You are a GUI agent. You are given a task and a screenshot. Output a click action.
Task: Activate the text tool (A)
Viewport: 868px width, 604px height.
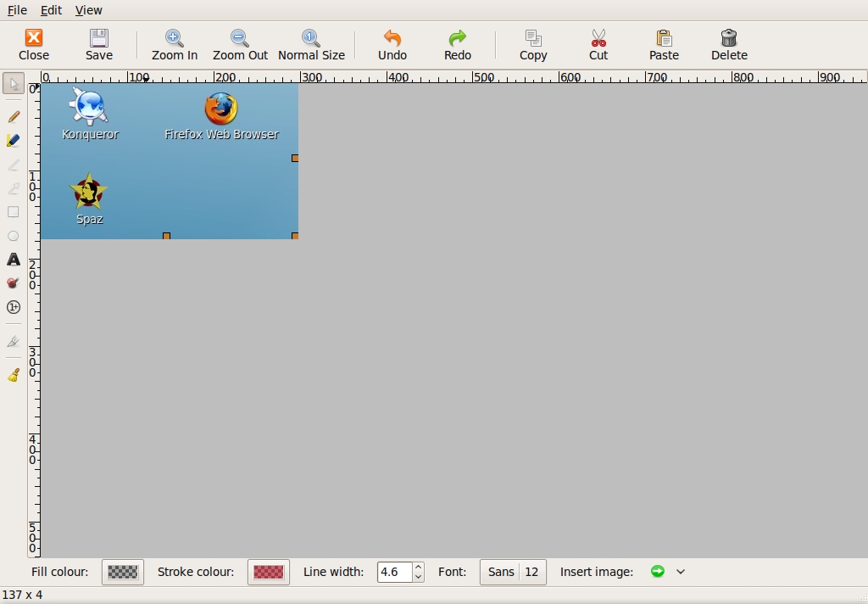tap(14, 260)
